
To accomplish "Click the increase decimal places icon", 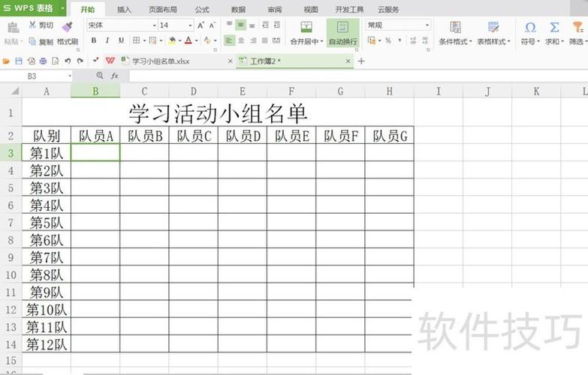I will [x=413, y=40].
